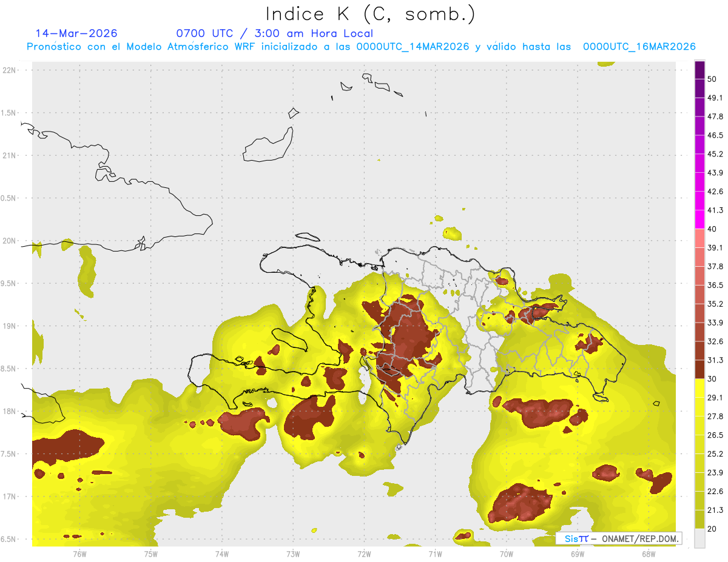Click the "SisTT - ONAMET/REP.DOM." label
The image size is (728, 562).
pyautogui.click(x=618, y=538)
